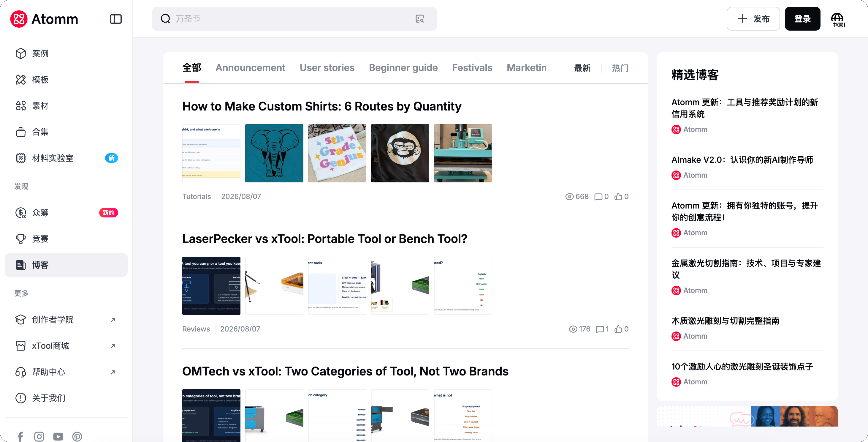
Task: Open featured post 'Atomm 更新：工具与推荐奖励计划的新信用系统'
Action: [745, 108]
